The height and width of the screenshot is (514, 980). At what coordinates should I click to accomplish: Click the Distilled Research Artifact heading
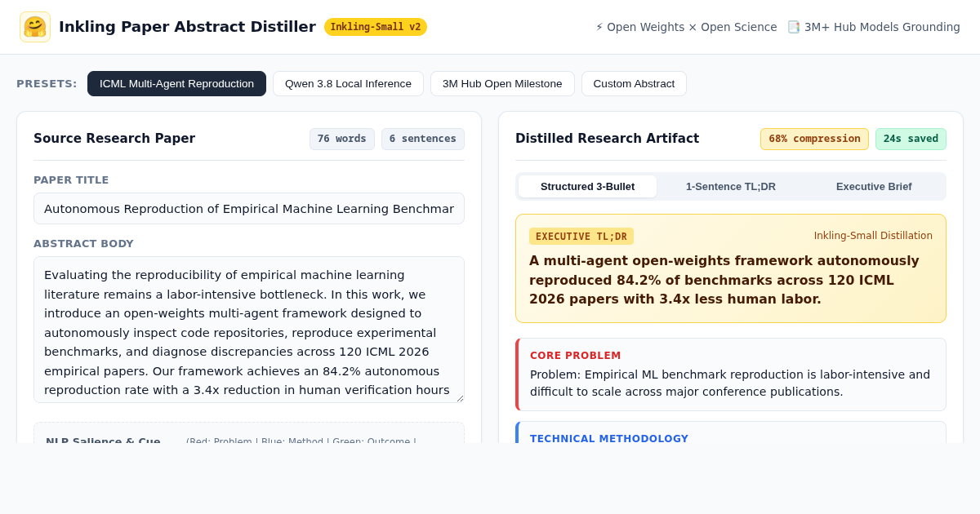coord(607,139)
